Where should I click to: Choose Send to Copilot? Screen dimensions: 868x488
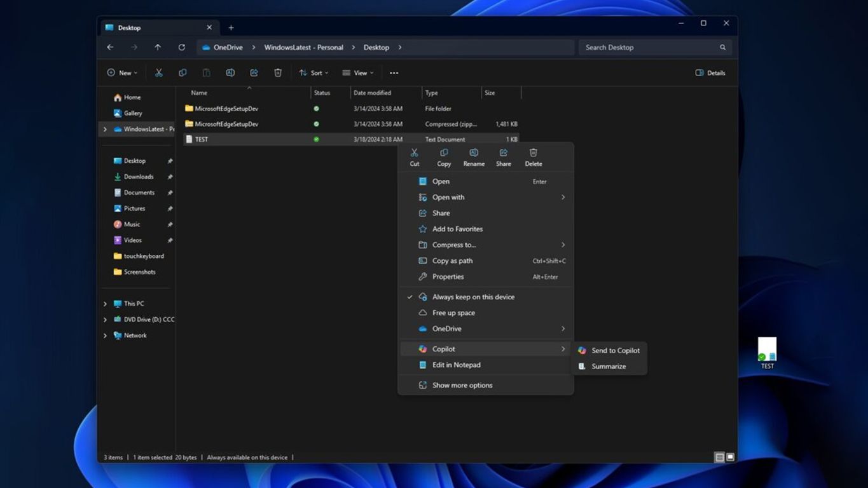[615, 351]
